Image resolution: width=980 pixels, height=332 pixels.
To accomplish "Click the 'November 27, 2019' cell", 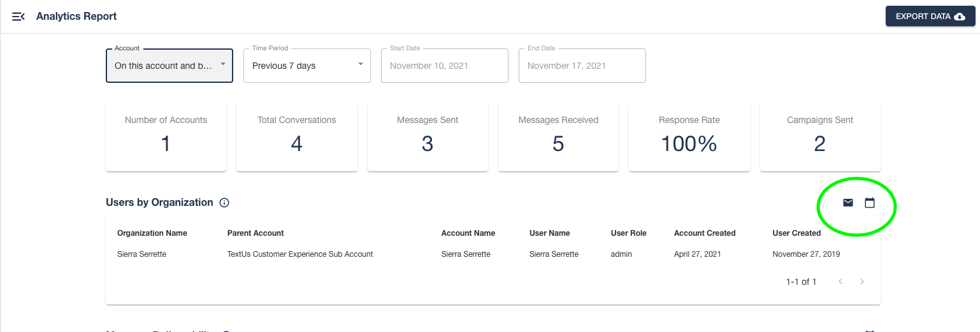I will point(806,254).
